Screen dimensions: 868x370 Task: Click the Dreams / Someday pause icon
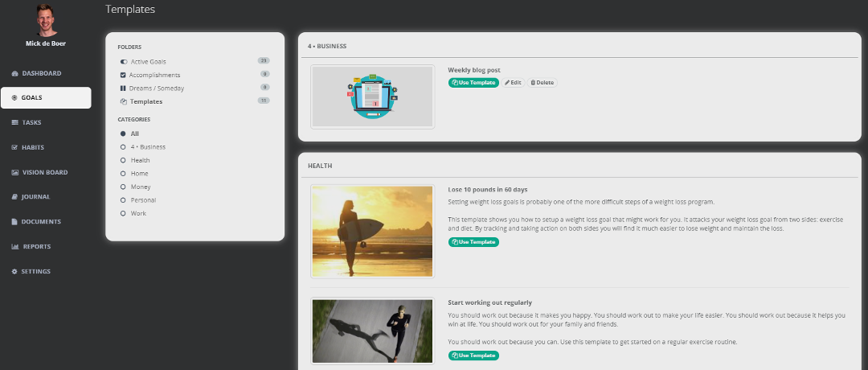tap(123, 88)
